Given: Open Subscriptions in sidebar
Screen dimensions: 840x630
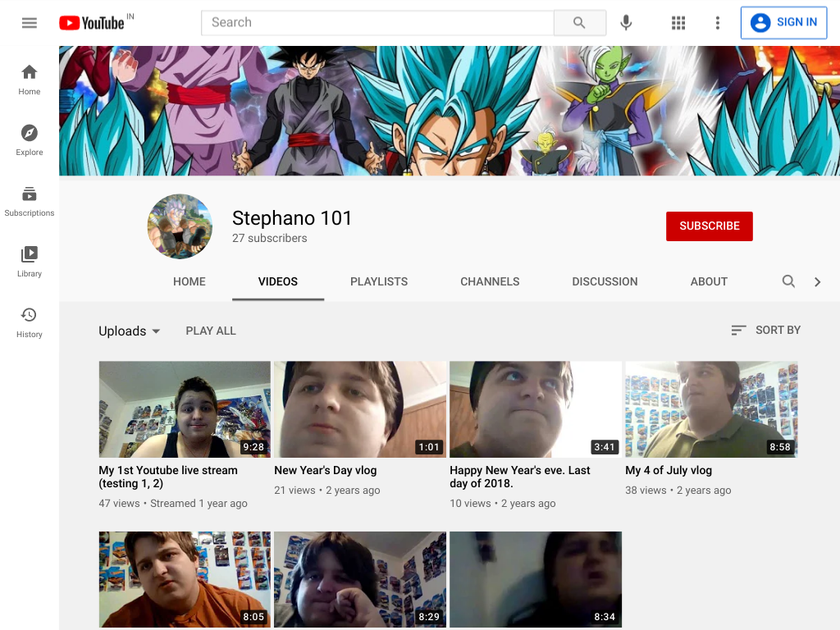Looking at the screenshot, I should pos(30,201).
